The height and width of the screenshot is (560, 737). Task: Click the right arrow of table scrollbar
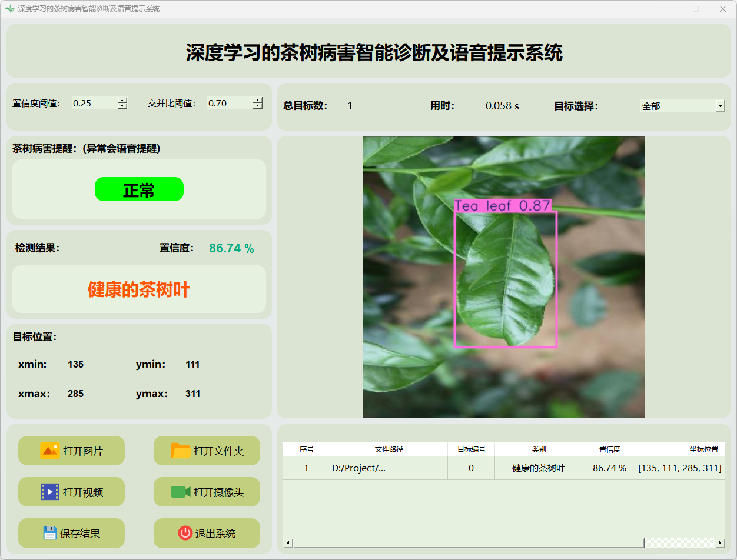click(x=720, y=543)
